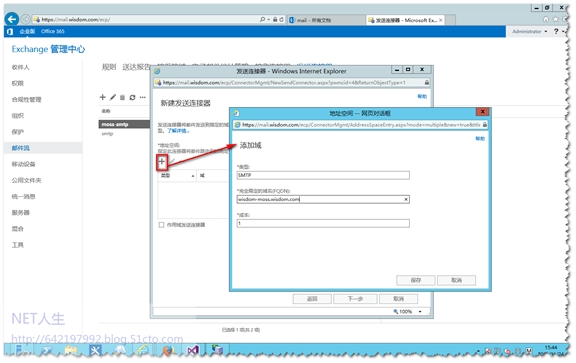Select 合规性管理 in left navigation
Screen dimensions: 576x363
pos(26,100)
